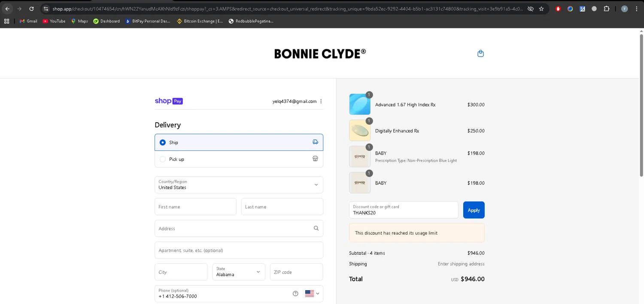Click the red extension icon in toolbar
The image size is (644, 304).
(x=558, y=9)
